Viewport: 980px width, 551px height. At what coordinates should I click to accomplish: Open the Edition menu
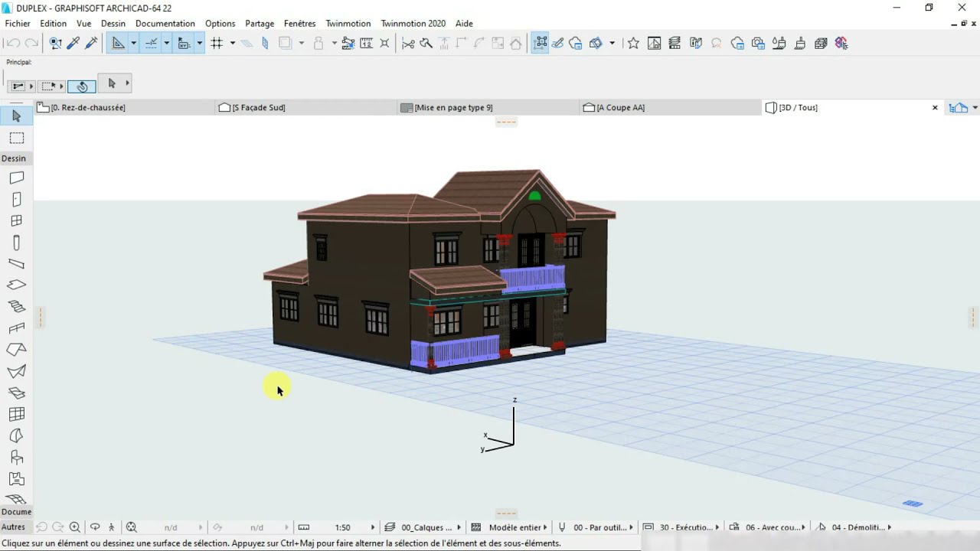(54, 24)
